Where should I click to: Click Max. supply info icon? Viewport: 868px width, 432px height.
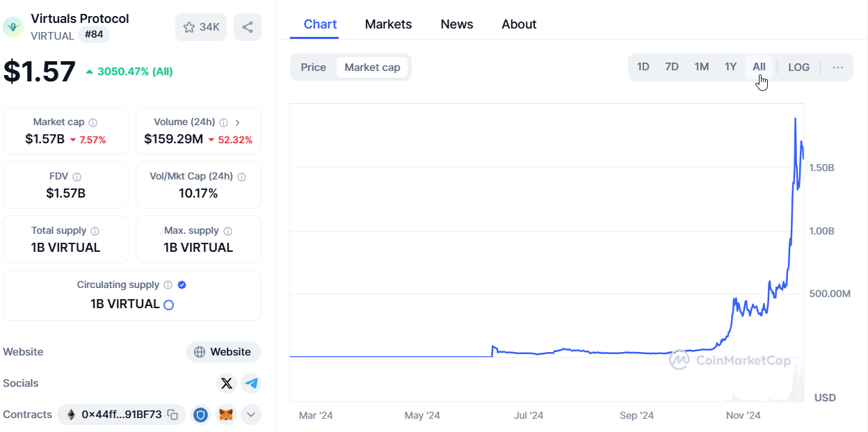228,231
